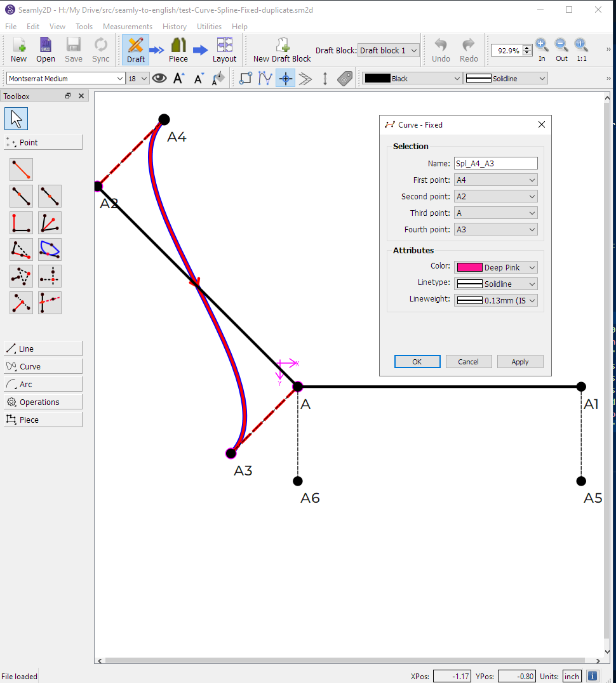Open the New Draft Block tool

[282, 50]
